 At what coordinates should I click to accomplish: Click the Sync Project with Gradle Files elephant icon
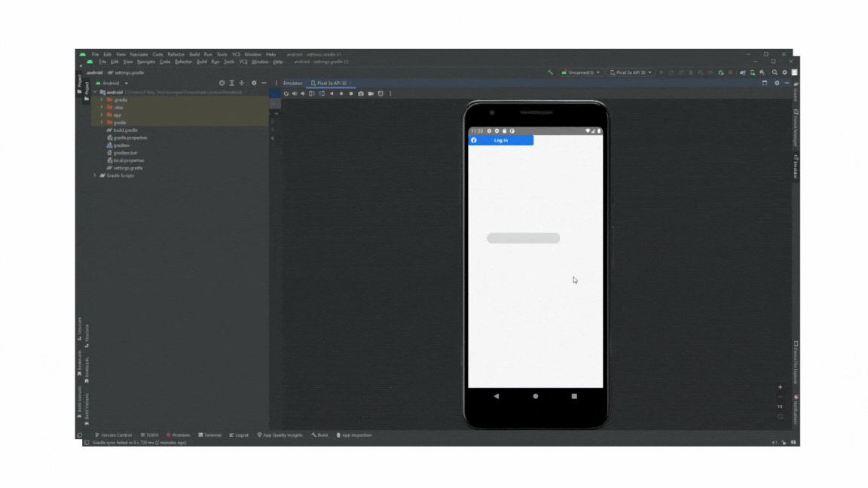click(743, 72)
